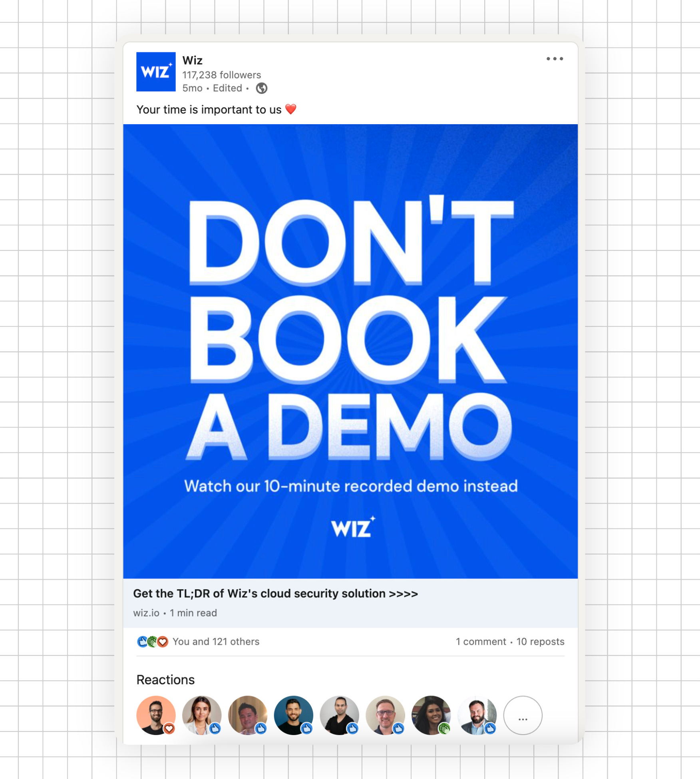Click the '117,238 followers' text

click(222, 75)
